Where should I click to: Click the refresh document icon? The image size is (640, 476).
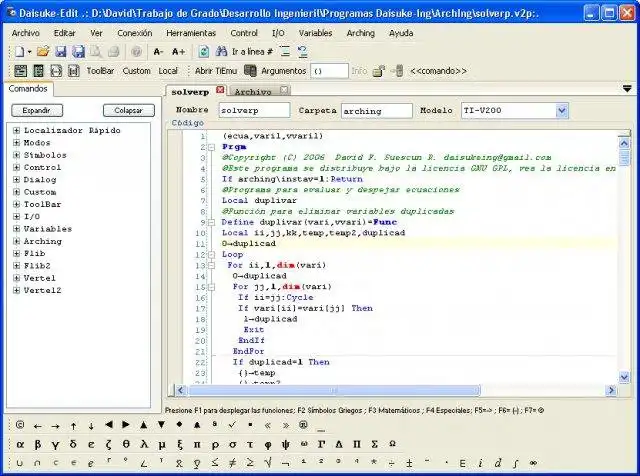pos(203,51)
